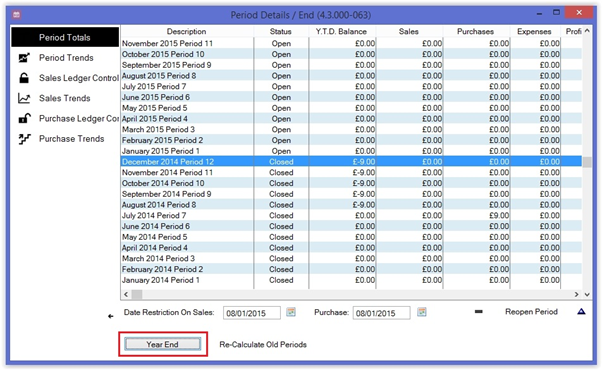This screenshot has height=370, width=602.
Task: Open calendar picker for sales date restriction
Action: (x=291, y=312)
